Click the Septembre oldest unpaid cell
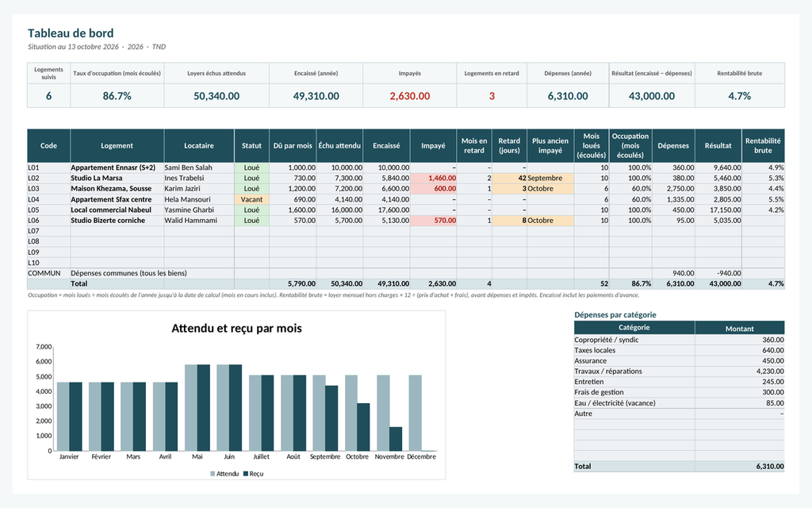Image resolution: width=812 pixels, height=508 pixels. click(x=550, y=178)
